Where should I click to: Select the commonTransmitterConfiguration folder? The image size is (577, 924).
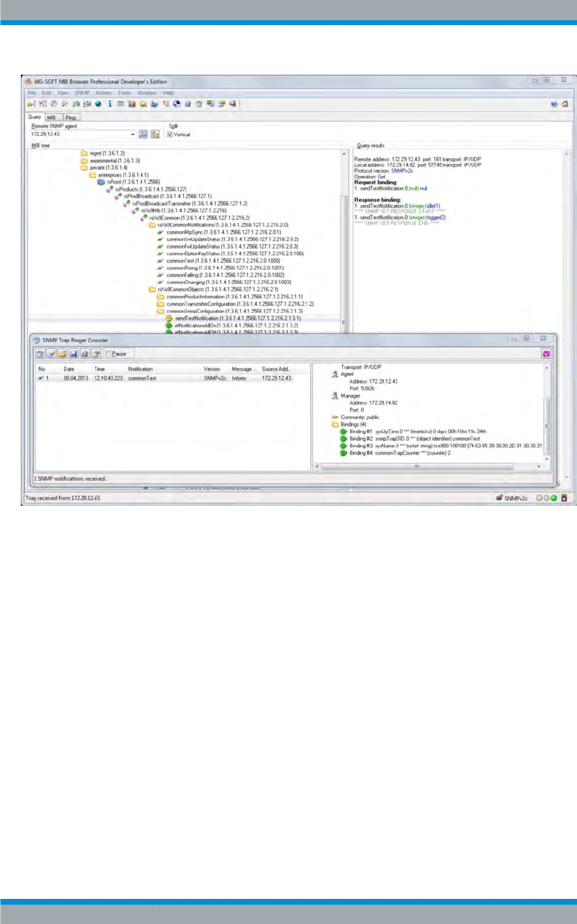tap(236, 304)
